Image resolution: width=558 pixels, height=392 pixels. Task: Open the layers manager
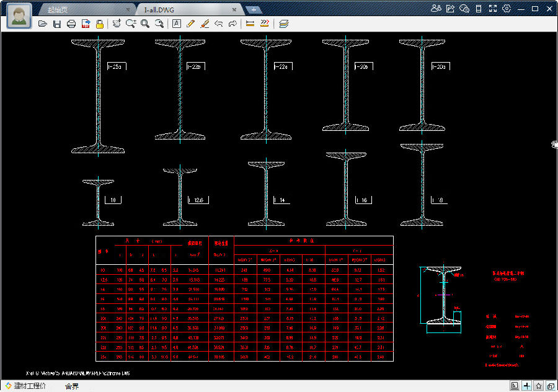[x=283, y=24]
